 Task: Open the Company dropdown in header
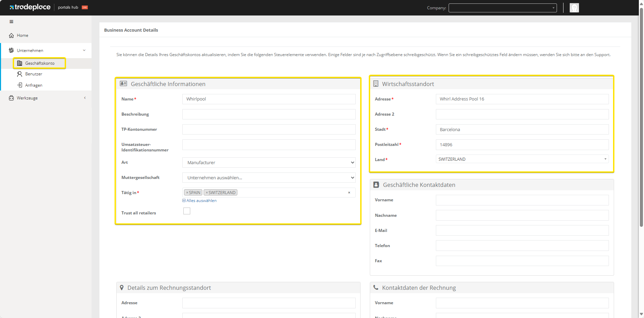503,8
